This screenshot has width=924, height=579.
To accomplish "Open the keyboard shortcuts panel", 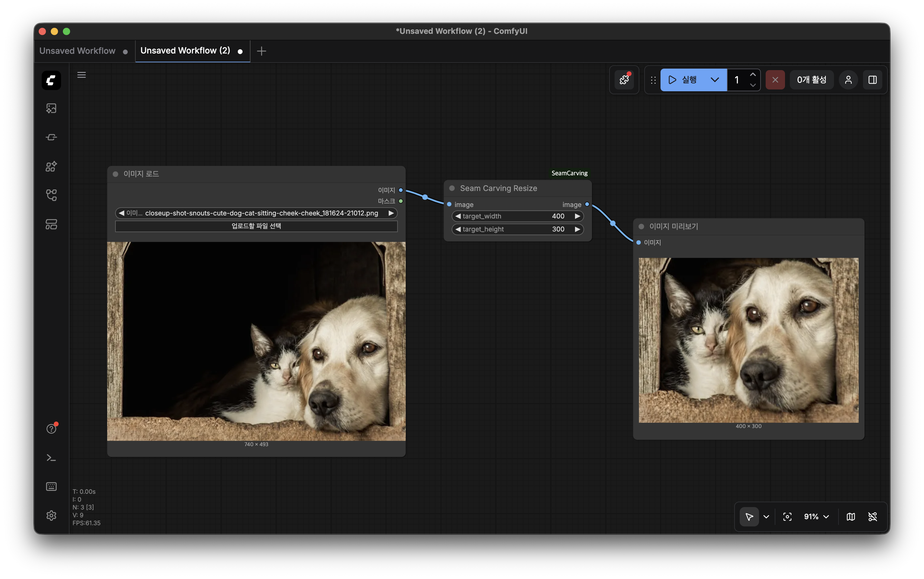I will (51, 486).
